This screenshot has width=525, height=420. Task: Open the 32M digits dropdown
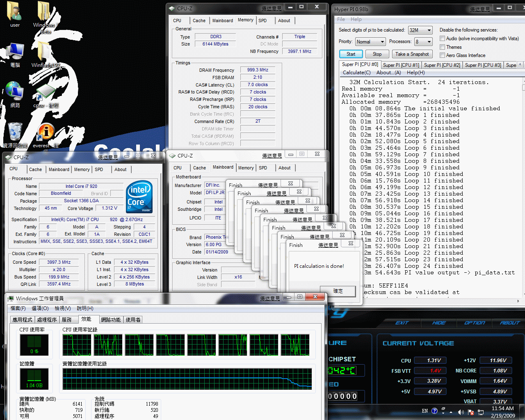pyautogui.click(x=420, y=30)
